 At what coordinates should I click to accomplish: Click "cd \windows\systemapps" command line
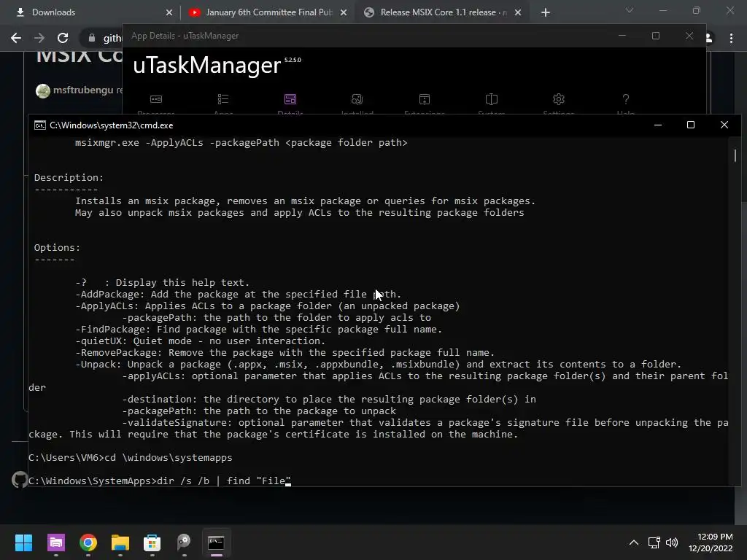coord(169,458)
